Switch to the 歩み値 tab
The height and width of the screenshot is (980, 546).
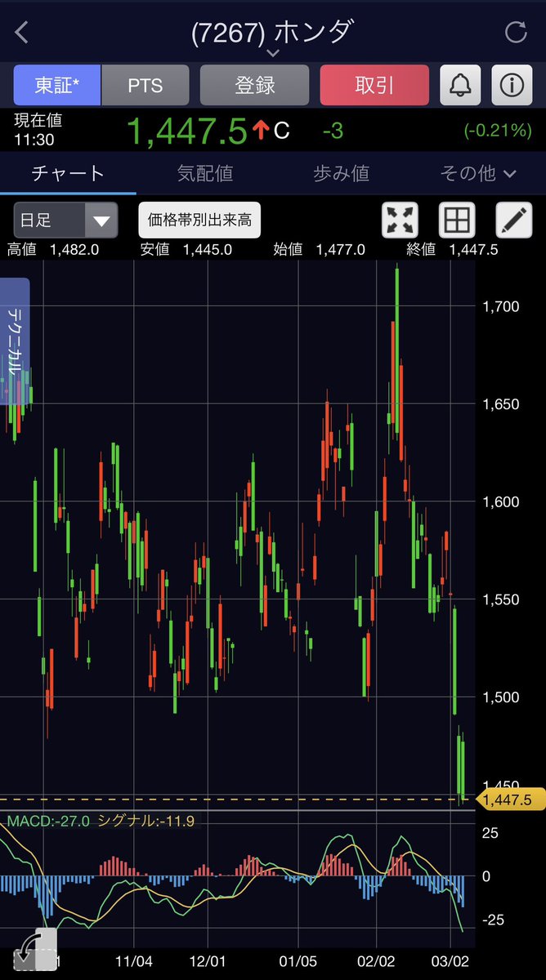point(342,173)
